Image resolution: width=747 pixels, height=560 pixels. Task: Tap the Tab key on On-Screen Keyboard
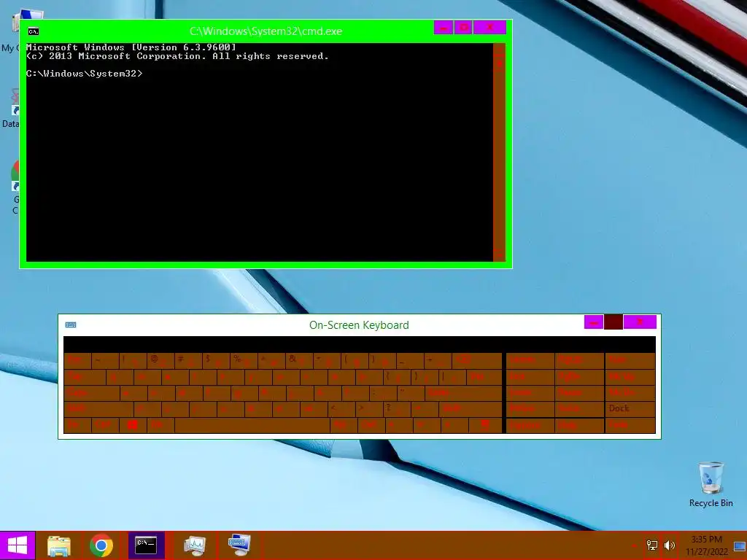pos(85,377)
